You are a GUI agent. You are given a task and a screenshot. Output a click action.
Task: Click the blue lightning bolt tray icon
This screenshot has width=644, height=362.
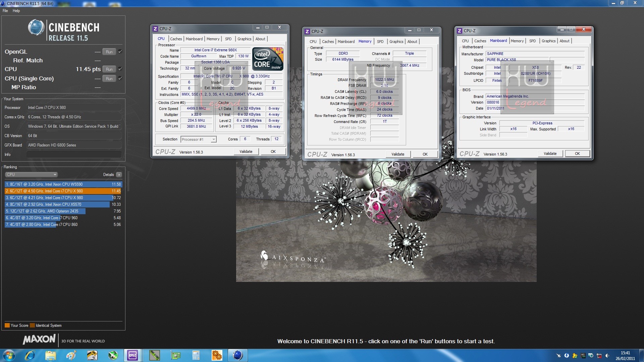tap(567, 356)
